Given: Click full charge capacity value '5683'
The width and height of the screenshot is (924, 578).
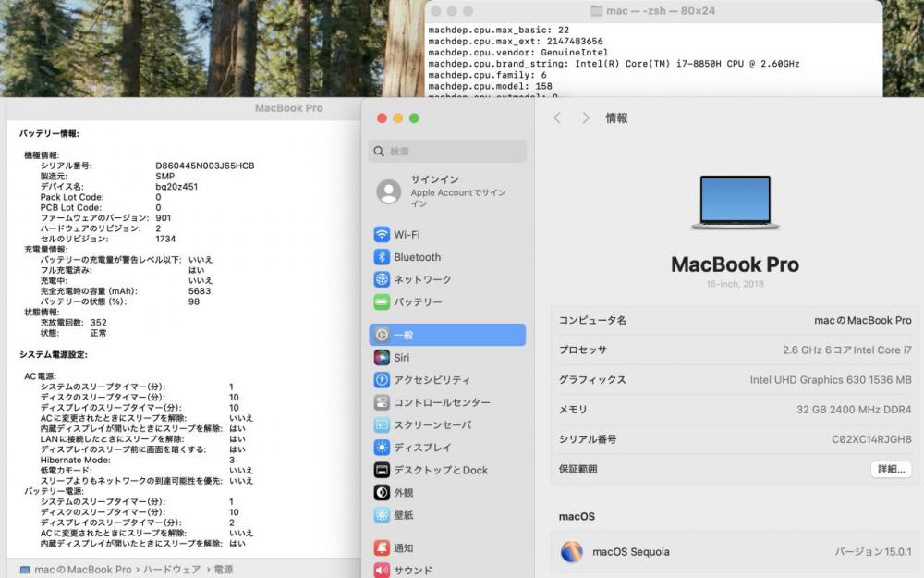Looking at the screenshot, I should pyautogui.click(x=200, y=290).
